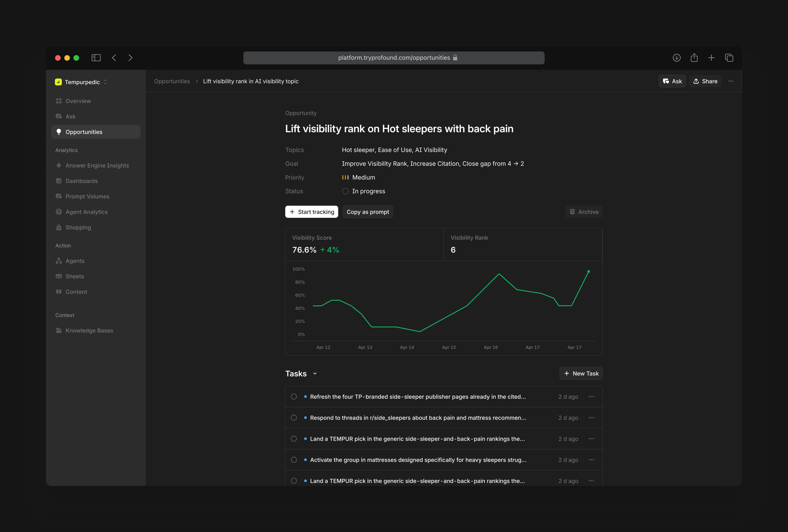
Task: Mark Activate the group task complete
Action: [294, 460]
